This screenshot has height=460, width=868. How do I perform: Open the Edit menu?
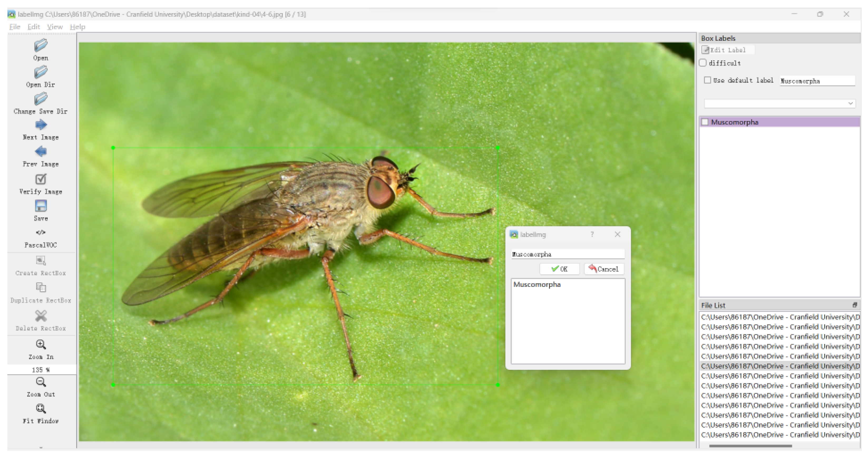pos(33,27)
